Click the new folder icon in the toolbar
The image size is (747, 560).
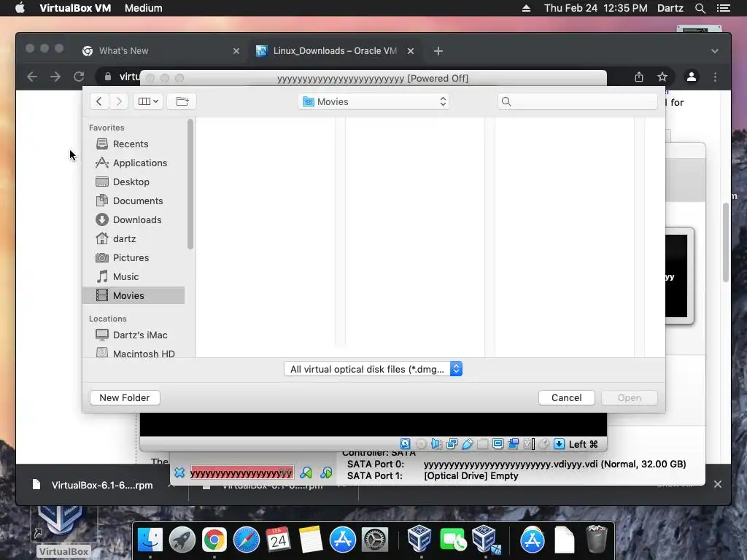[182, 101]
